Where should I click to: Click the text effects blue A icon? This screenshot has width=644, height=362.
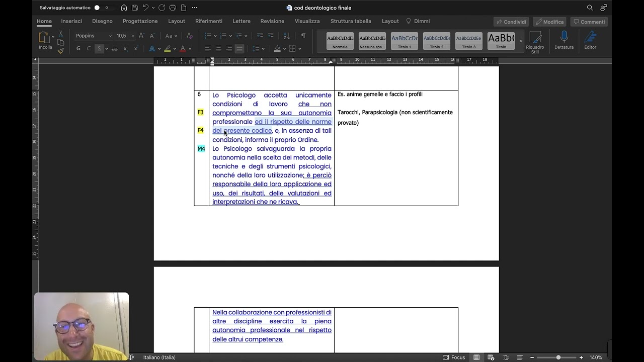[x=152, y=49]
